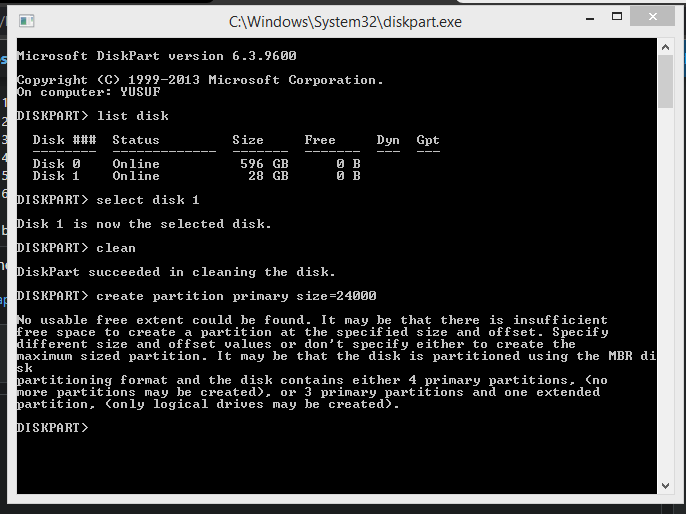The width and height of the screenshot is (686, 514).
Task: Click the 'Disk 1' row label
Action: (x=56, y=176)
